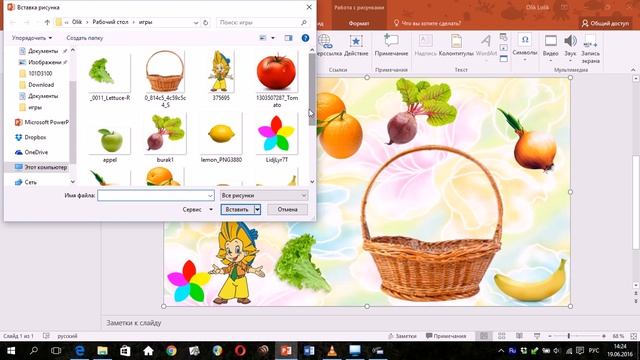Viewport: 640px width, 360px height.
Task: Click the Колонтитулы header footer icon
Action: [x=456, y=45]
